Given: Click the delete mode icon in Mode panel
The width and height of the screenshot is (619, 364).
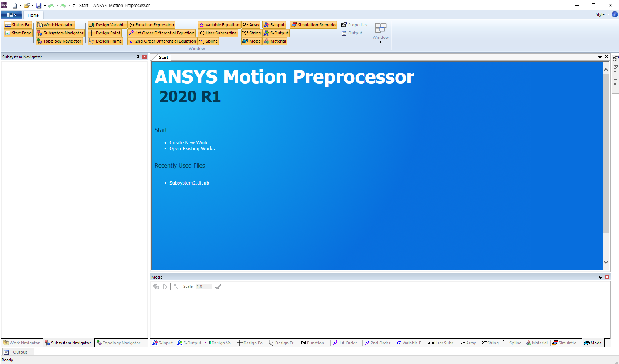Looking at the screenshot, I should coord(156,287).
